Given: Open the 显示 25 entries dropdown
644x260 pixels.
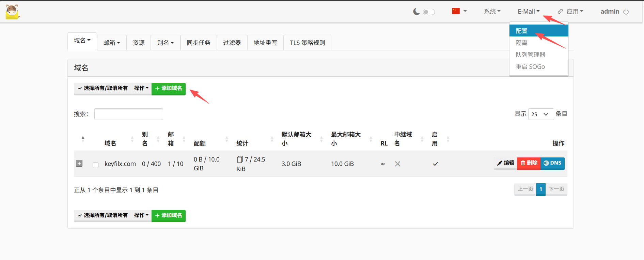Looking at the screenshot, I should point(540,114).
